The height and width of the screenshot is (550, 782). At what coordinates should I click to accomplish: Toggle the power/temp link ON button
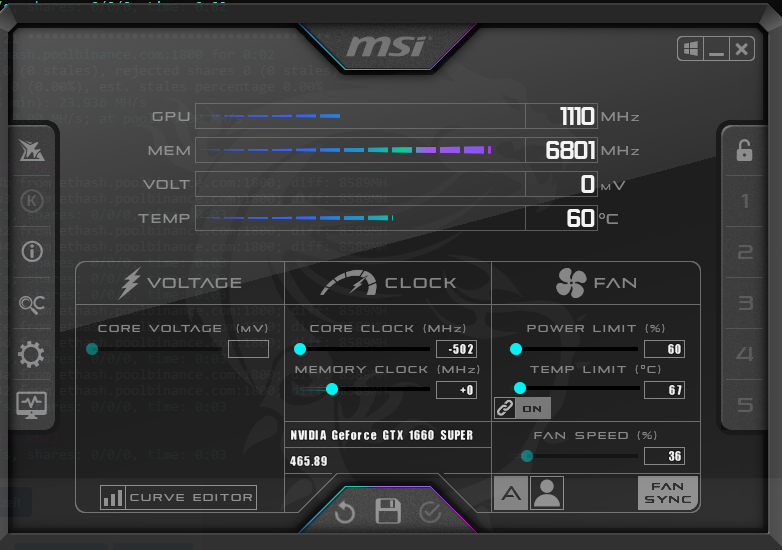522,408
